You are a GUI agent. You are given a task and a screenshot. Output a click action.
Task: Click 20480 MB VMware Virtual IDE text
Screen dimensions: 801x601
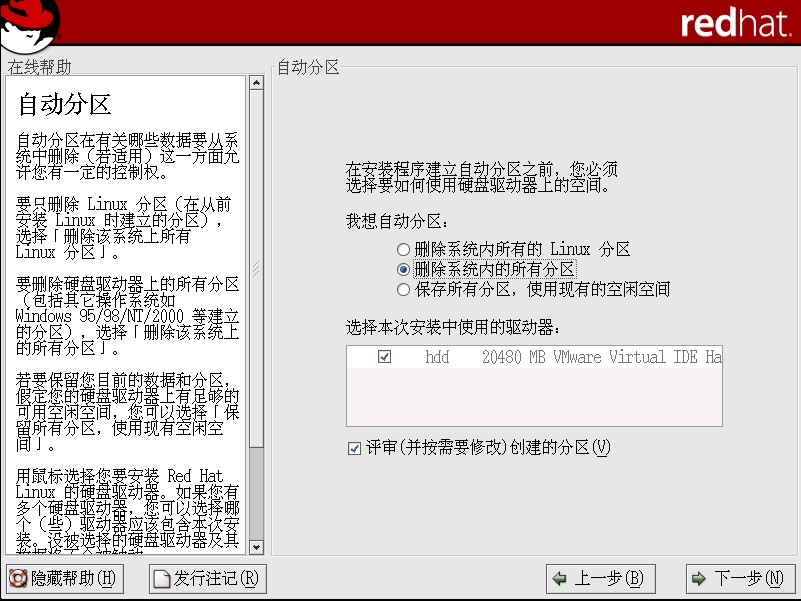[602, 357]
